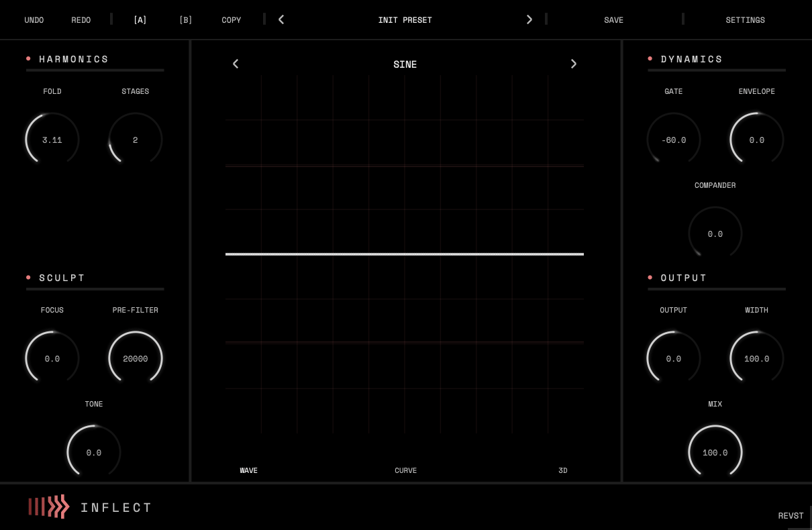Click the UNDO button
This screenshot has height=530, width=812.
[34, 20]
